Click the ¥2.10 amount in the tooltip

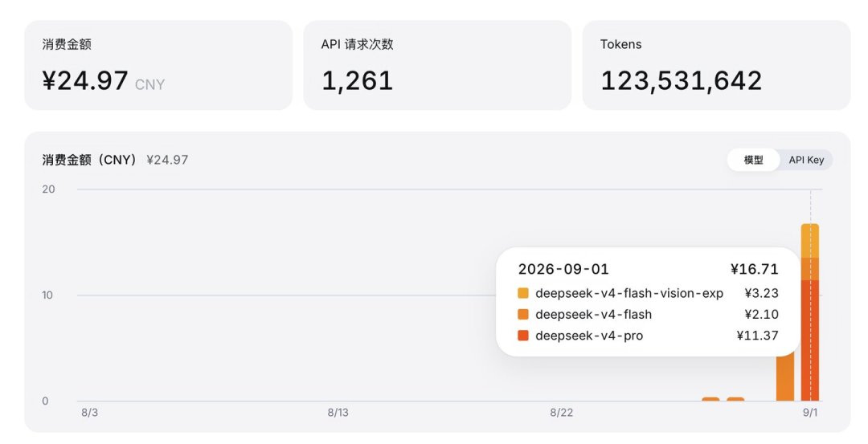pyautogui.click(x=761, y=314)
